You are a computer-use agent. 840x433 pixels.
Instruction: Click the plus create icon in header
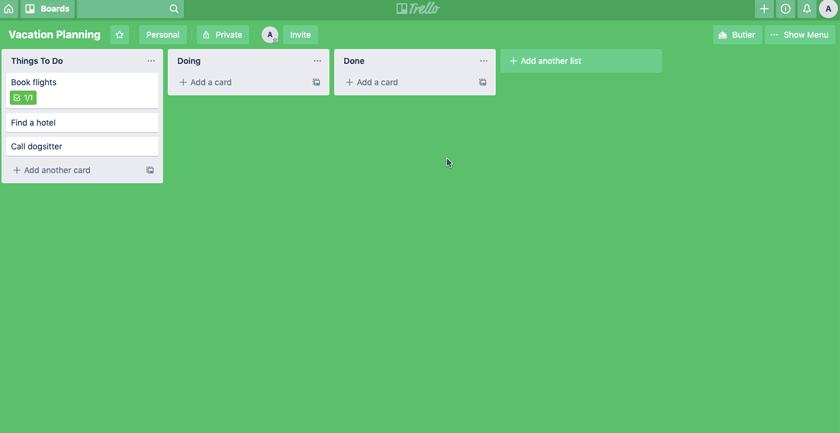pyautogui.click(x=764, y=9)
